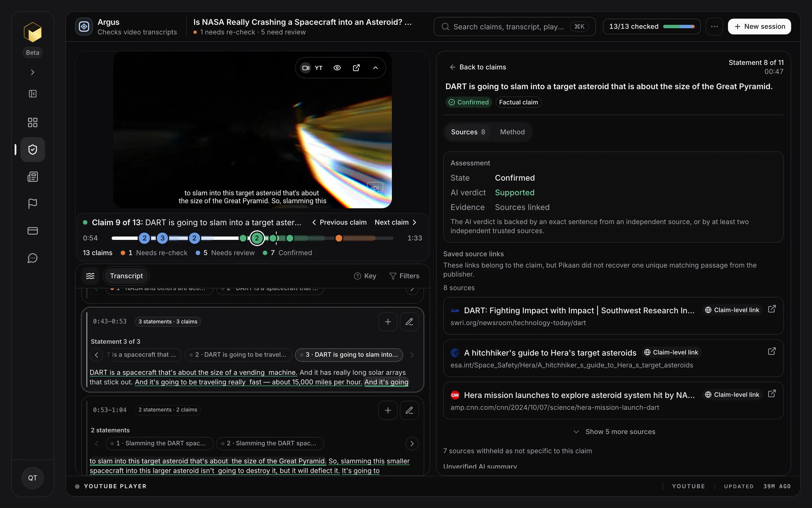Expand the sidebar with the chevron arrow
Viewport: 812px width, 508px height.
pyautogui.click(x=32, y=72)
